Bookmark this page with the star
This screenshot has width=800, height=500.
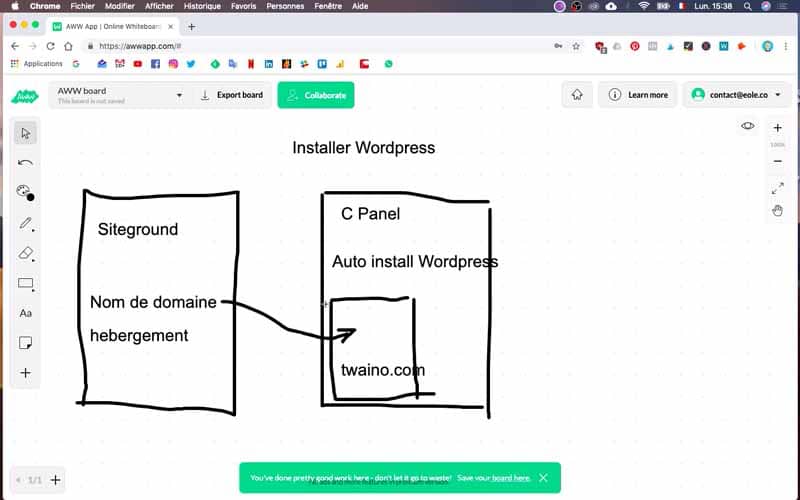(x=576, y=46)
